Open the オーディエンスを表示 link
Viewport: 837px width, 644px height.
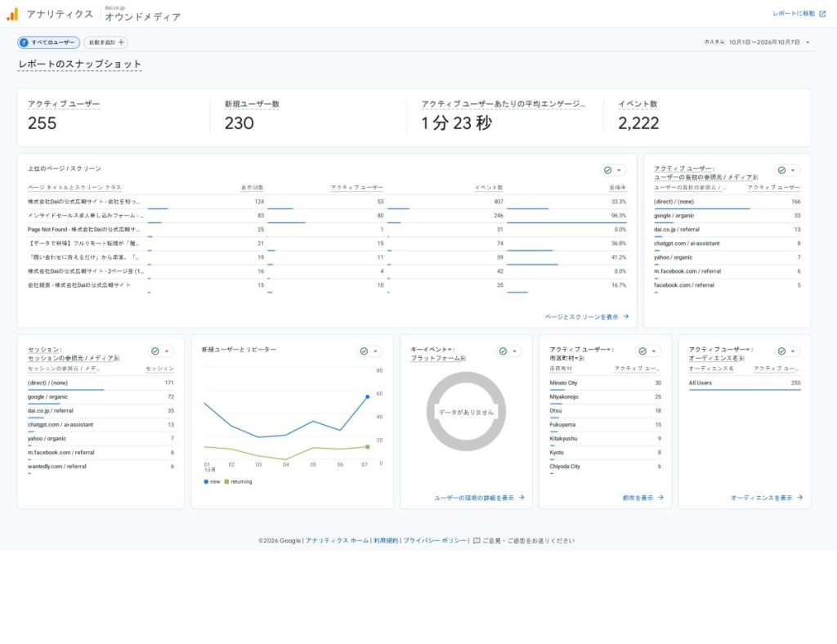coord(767,498)
